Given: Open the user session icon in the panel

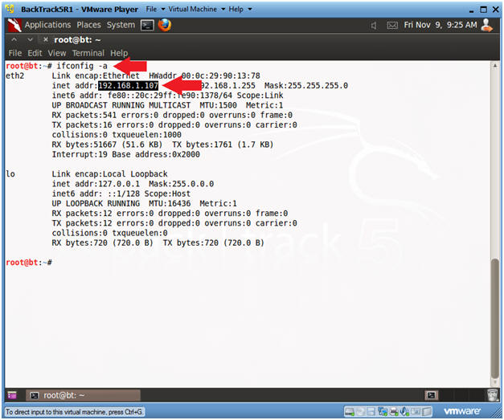Looking at the screenshot, I should 486,25.
